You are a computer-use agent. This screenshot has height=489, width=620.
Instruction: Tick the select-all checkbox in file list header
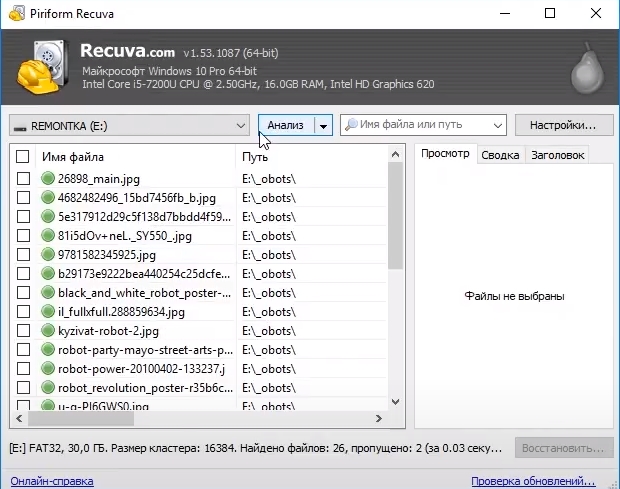click(23, 157)
